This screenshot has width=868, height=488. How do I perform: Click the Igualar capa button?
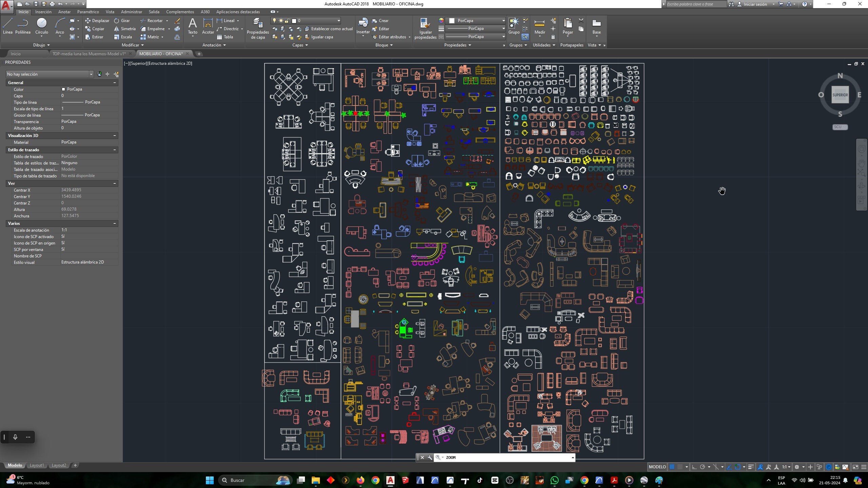pyautogui.click(x=322, y=37)
